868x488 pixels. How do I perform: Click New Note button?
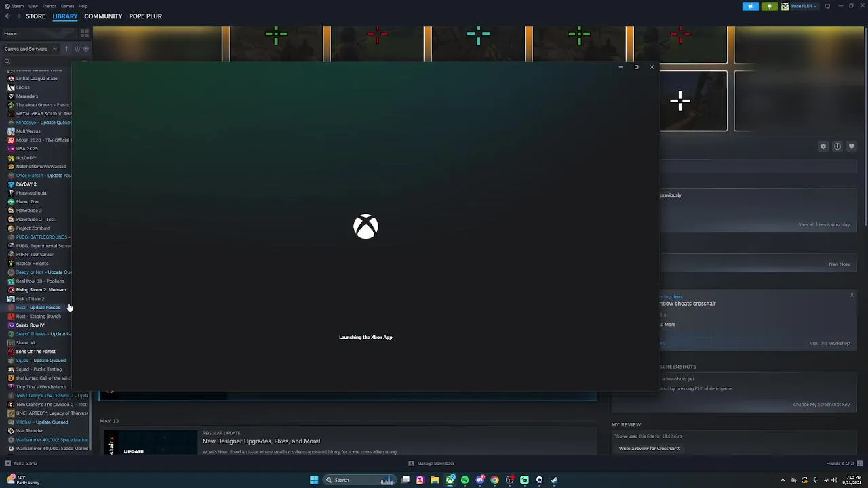[839, 264]
